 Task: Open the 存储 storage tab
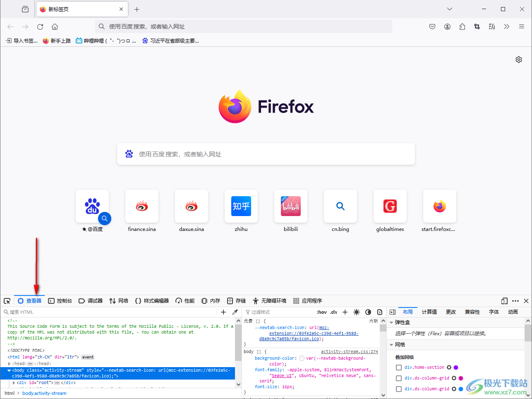[x=236, y=301]
